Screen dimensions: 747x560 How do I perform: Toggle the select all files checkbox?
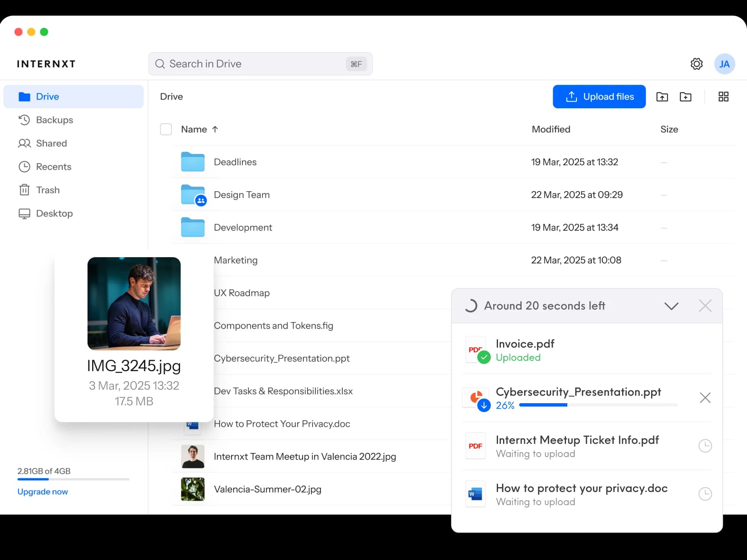(166, 129)
